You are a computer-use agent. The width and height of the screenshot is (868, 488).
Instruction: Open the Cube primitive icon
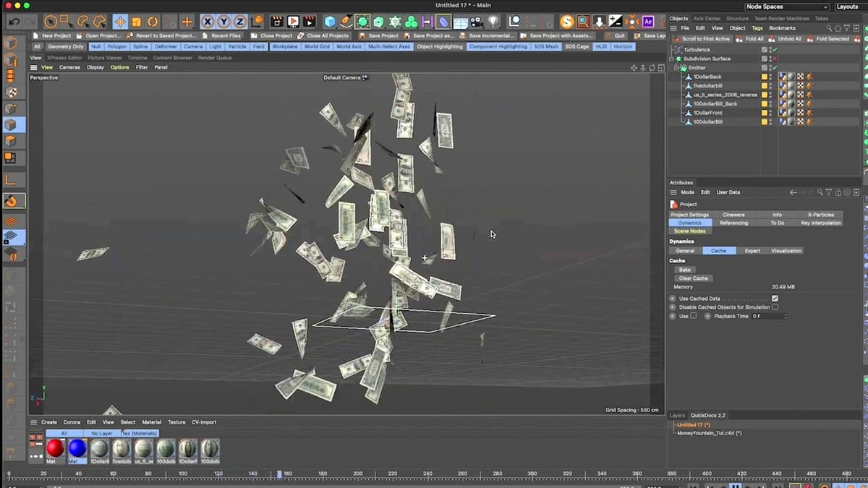330,22
